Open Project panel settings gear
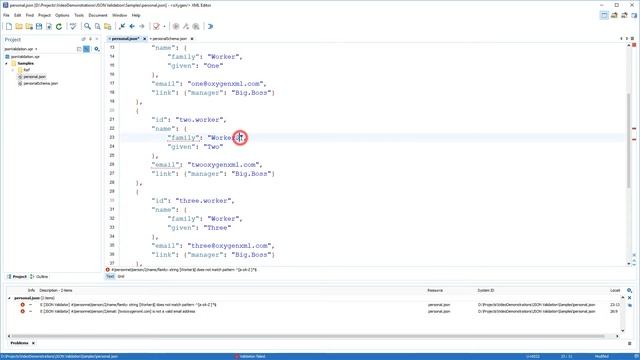 pyautogui.click(x=97, y=49)
